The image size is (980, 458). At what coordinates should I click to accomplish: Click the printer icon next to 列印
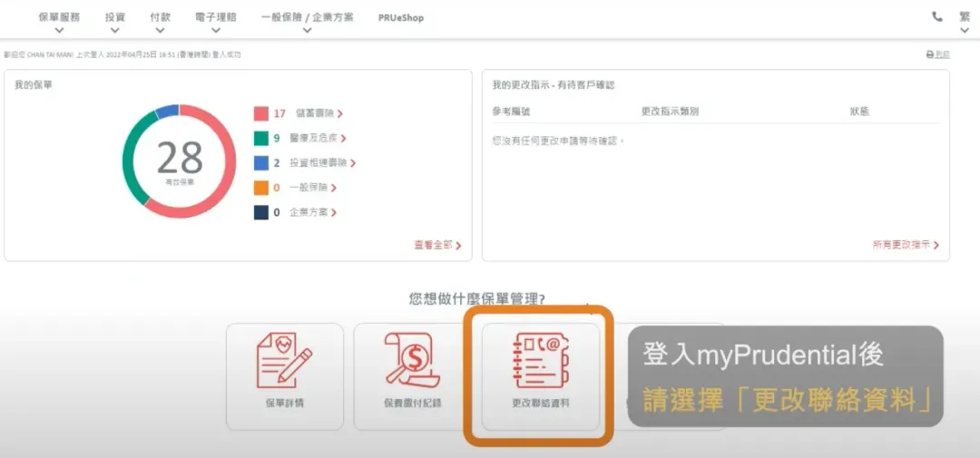(929, 55)
